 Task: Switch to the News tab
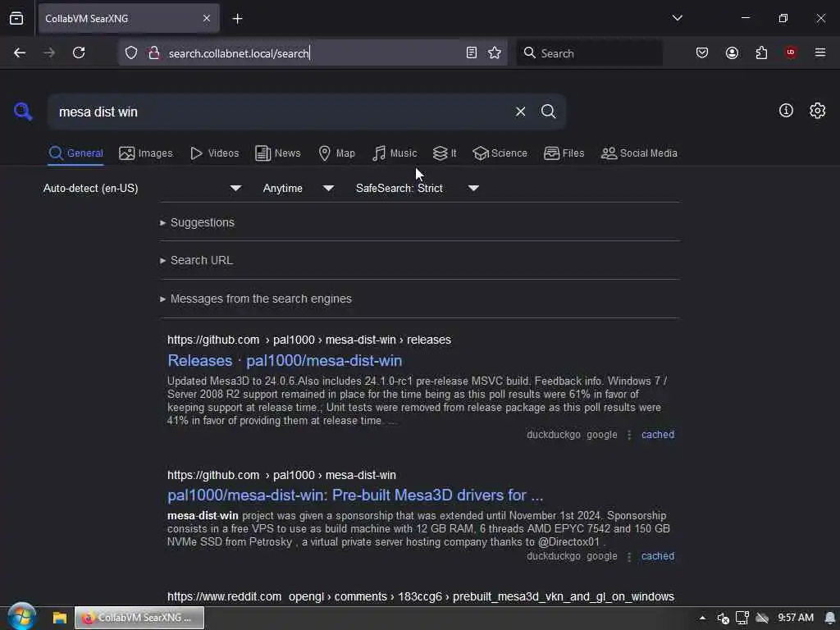pos(277,153)
